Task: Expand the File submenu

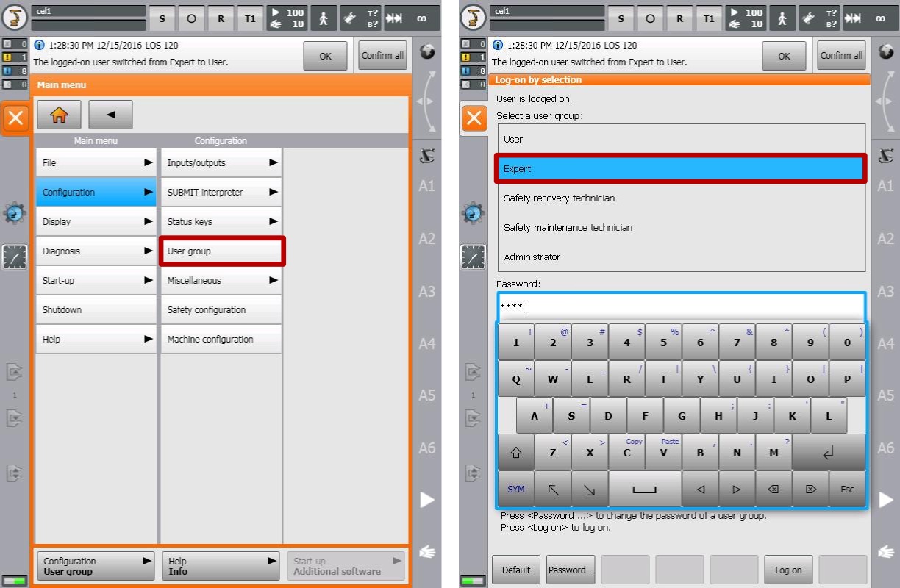Action: pyautogui.click(x=96, y=163)
